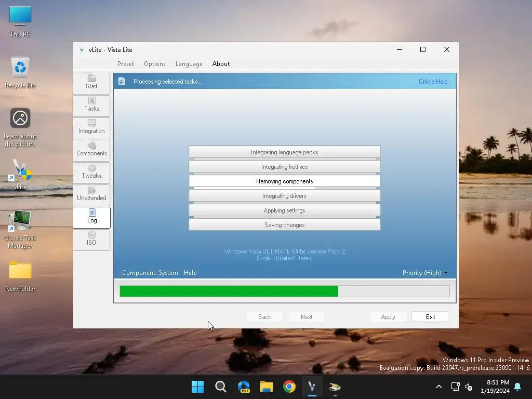532x399 pixels.
Task: Go to the Tasks sidebar section
Action: [91, 105]
